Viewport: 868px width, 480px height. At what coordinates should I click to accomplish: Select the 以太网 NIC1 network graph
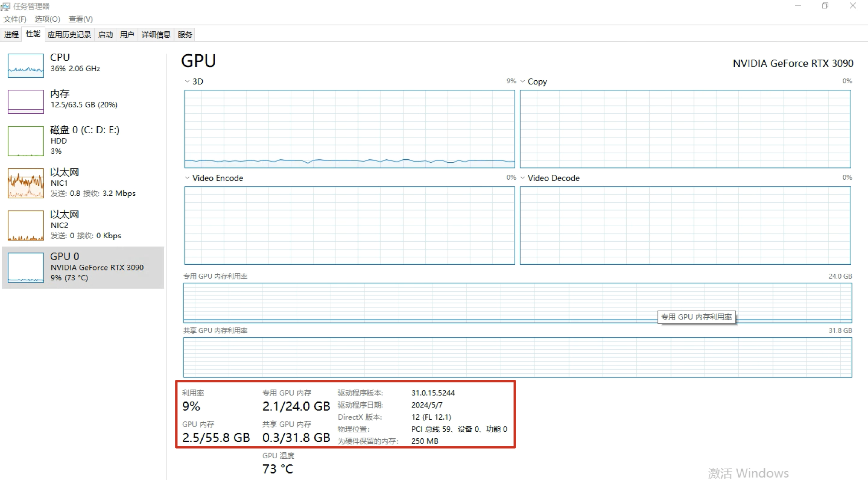(x=26, y=183)
